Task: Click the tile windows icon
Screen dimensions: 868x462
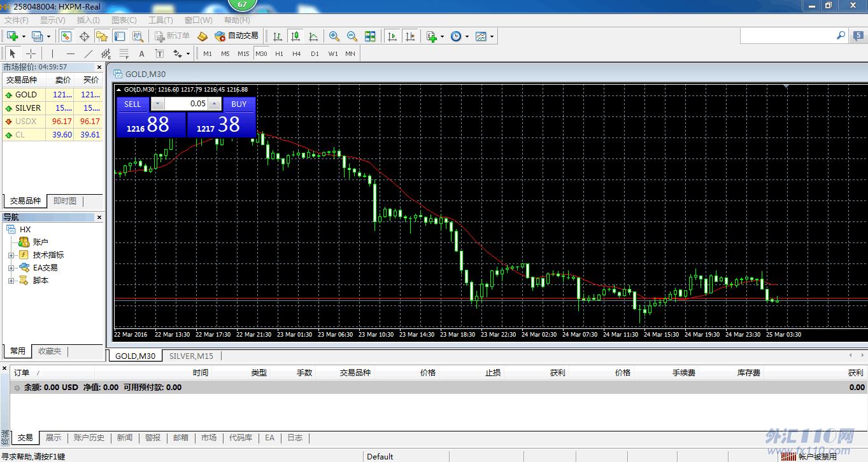Action: (370, 36)
